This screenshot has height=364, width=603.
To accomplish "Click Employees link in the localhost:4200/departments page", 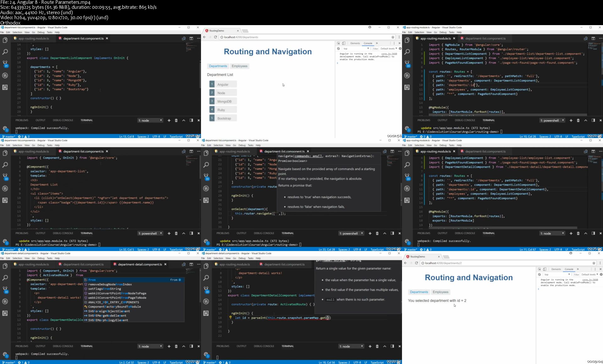I will click(x=239, y=66).
